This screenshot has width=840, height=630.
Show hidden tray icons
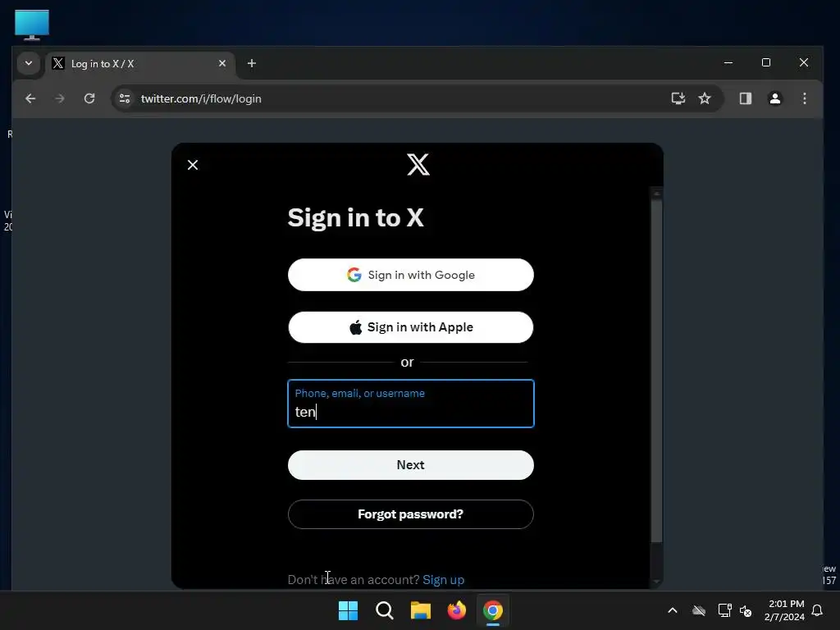coord(673,610)
